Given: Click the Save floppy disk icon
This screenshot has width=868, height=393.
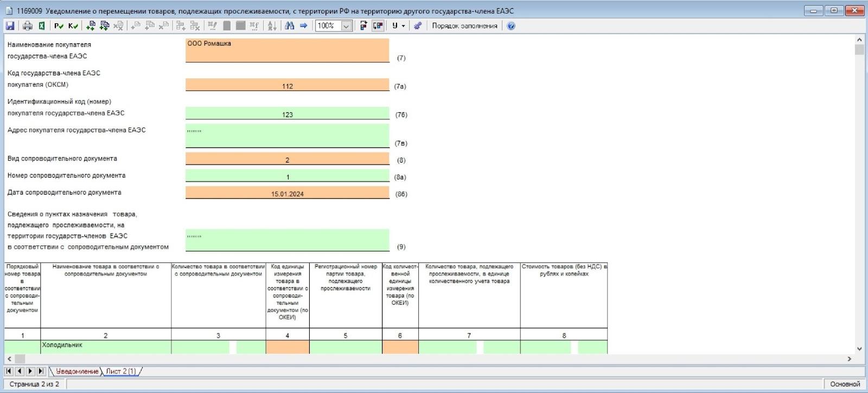Looking at the screenshot, I should coord(10,25).
